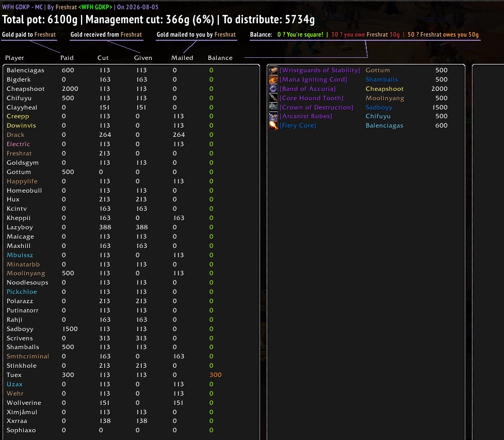Viewport: 504px width, 440px height.
Task: Select player Clayyheal row
Action: [131, 107]
